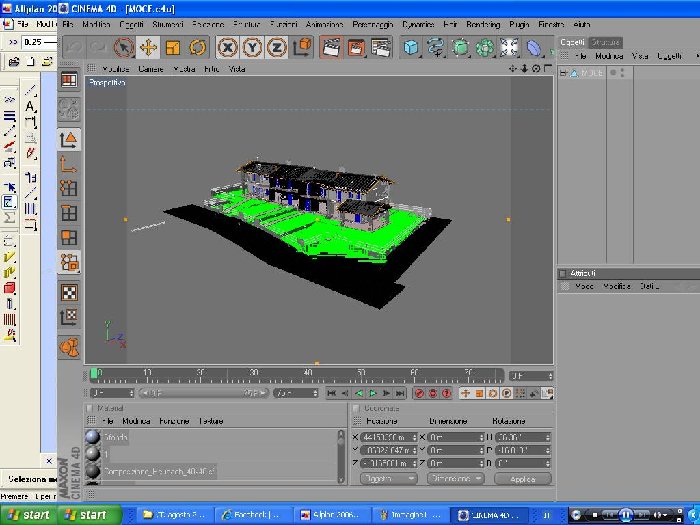Open the viewport Camere menu

point(151,69)
